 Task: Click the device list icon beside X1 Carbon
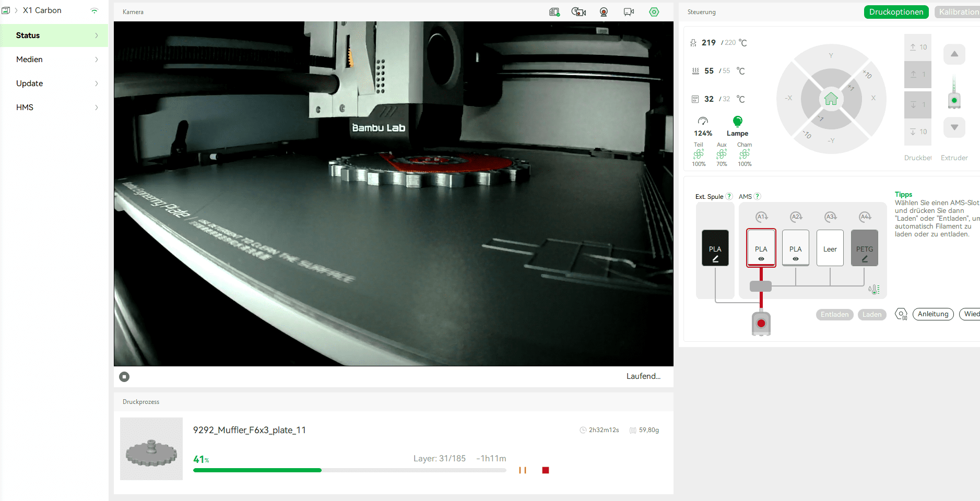click(6, 10)
